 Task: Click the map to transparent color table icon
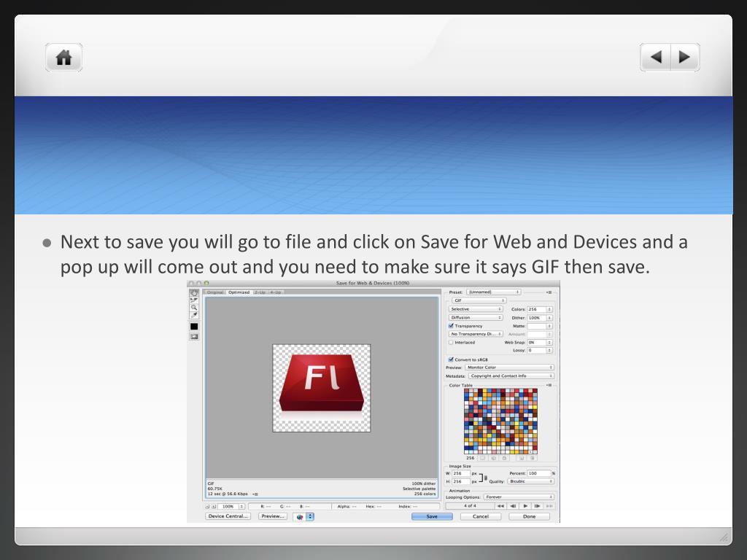point(482,458)
